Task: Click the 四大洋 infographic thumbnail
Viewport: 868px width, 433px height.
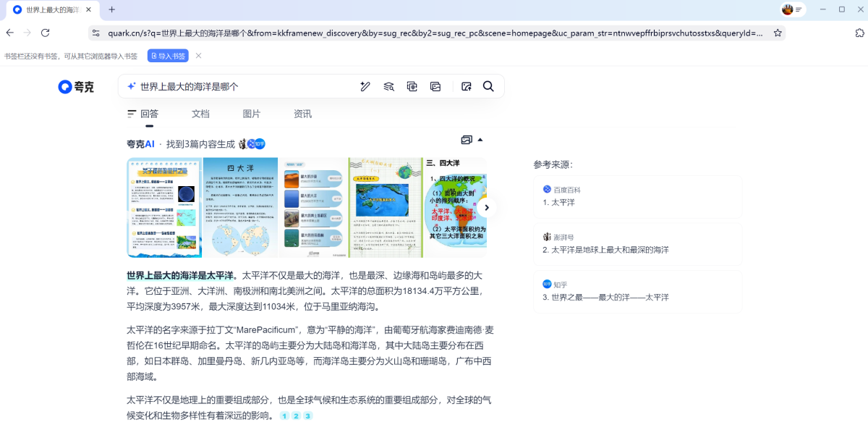Action: [240, 207]
